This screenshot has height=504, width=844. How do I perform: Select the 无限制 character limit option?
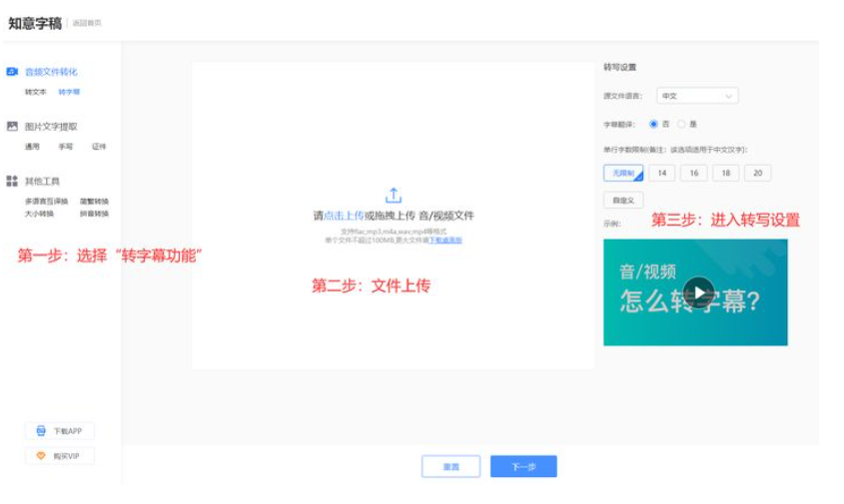[623, 174]
